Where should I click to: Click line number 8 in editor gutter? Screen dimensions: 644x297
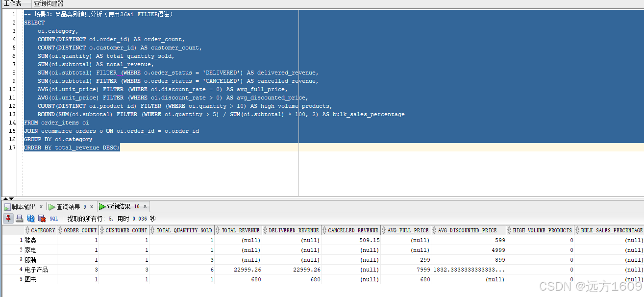(14, 73)
